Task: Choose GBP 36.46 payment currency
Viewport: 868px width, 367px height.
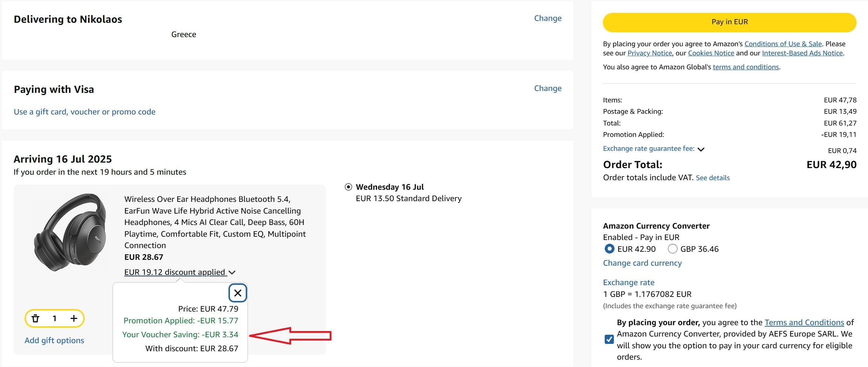Action: (672, 249)
